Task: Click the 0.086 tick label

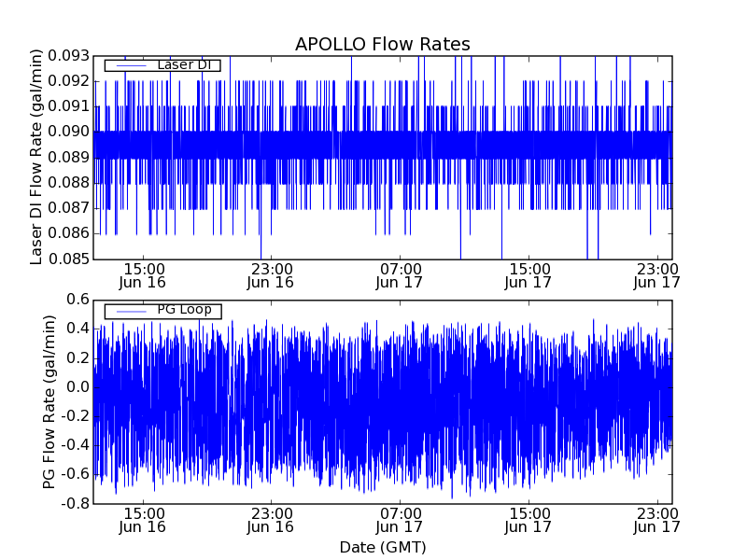Action: pyautogui.click(x=68, y=233)
